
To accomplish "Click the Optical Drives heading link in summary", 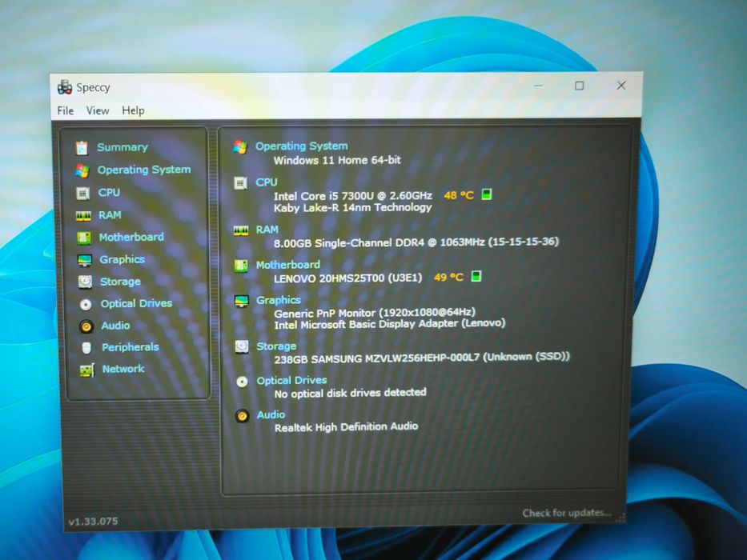I will click(x=291, y=381).
